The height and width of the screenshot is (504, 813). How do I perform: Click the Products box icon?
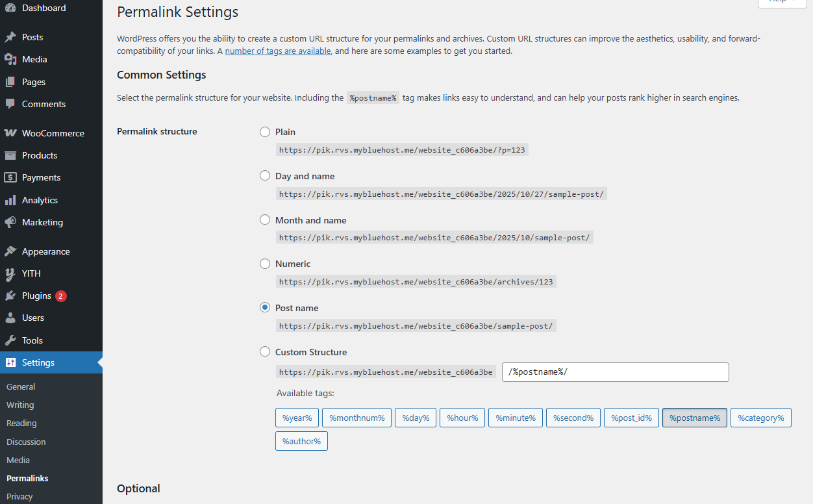tap(10, 155)
